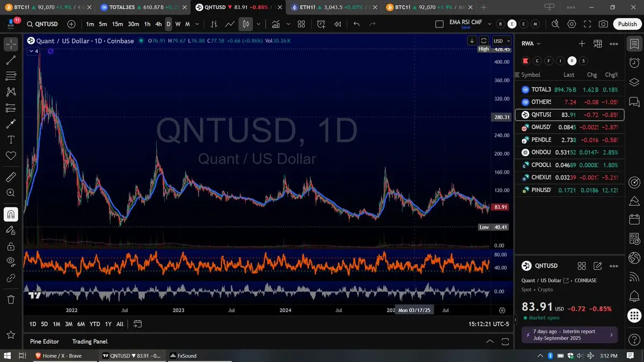Open the forecasting and measurement tools

(11, 108)
